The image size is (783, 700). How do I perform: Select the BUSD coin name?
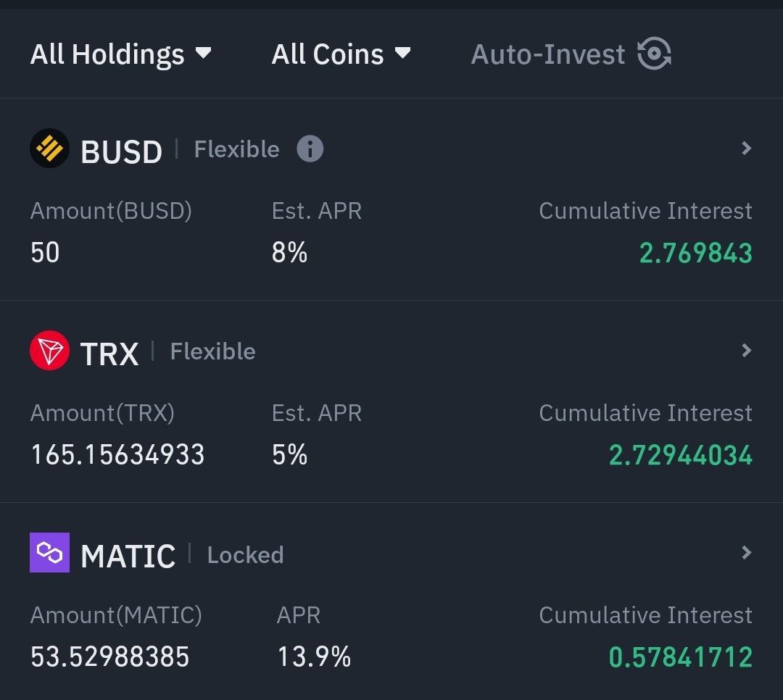(x=121, y=151)
